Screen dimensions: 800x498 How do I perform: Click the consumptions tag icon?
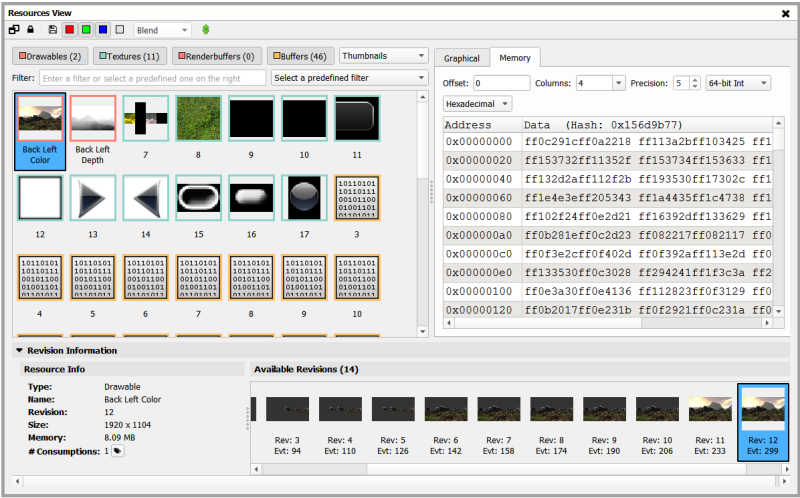click(118, 451)
